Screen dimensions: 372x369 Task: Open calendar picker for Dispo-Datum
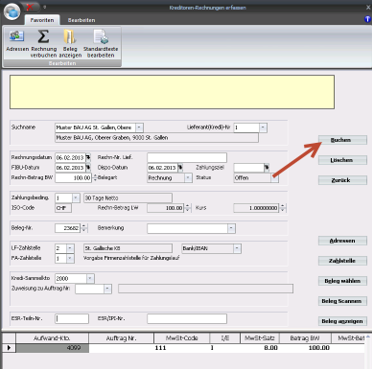(x=180, y=167)
